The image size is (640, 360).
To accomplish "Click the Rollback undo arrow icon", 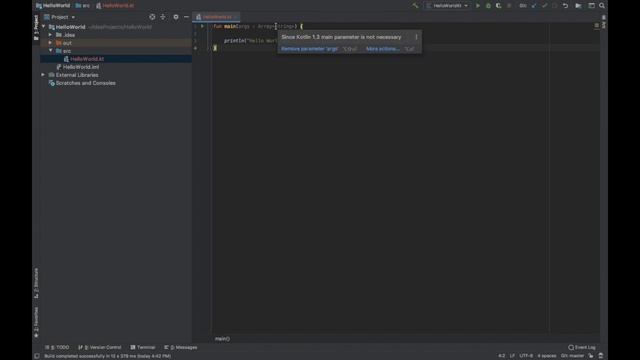I will 565,6.
